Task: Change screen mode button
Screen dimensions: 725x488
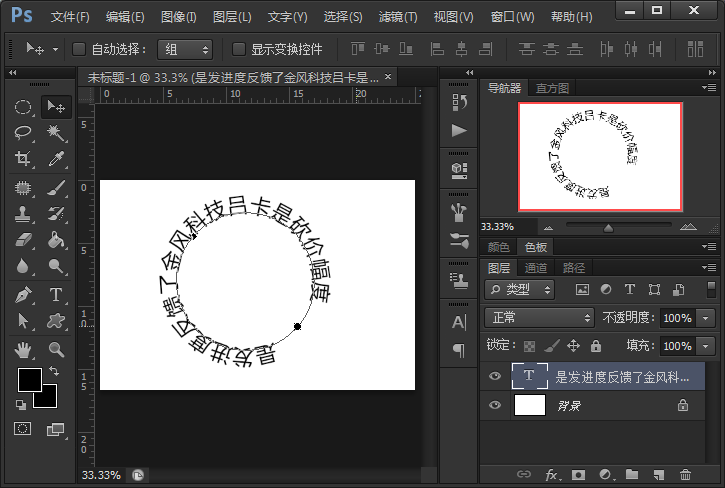Action: pyautogui.click(x=56, y=429)
